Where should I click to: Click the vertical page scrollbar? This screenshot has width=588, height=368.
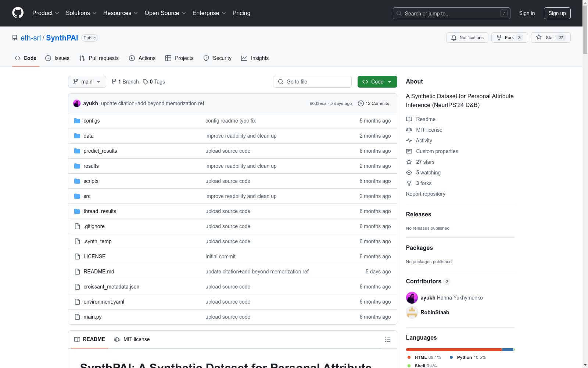pyautogui.click(x=585, y=29)
